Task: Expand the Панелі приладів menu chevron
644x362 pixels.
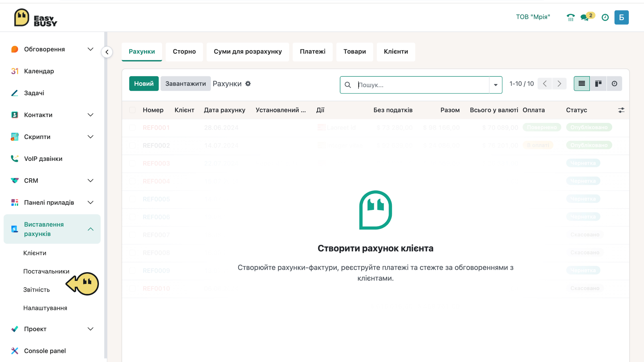Action: coord(90,202)
